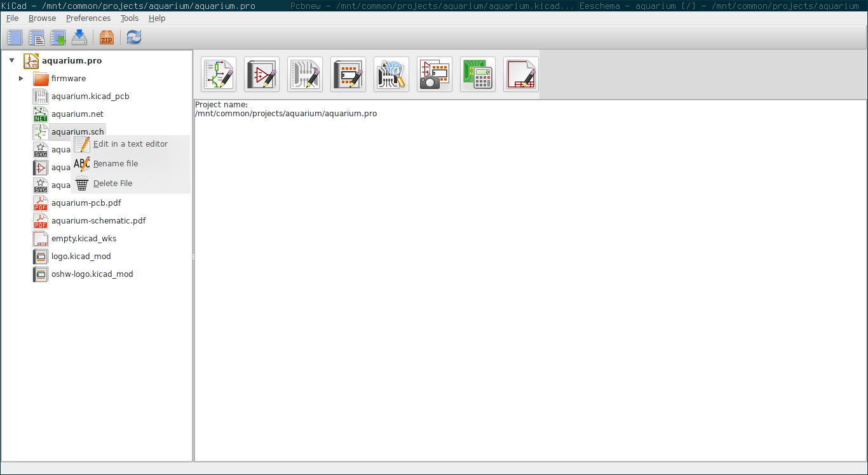The image size is (868, 475).
Task: Refresh the project tree view
Action: [134, 37]
